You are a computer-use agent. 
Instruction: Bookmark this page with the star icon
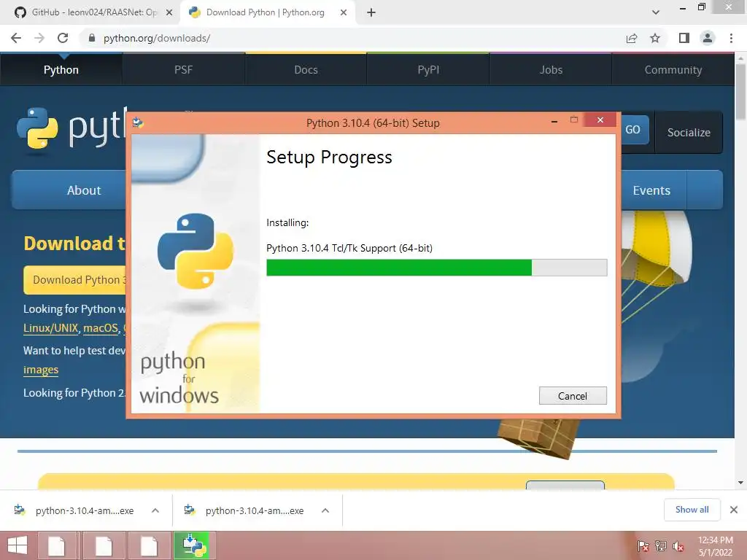click(x=655, y=38)
